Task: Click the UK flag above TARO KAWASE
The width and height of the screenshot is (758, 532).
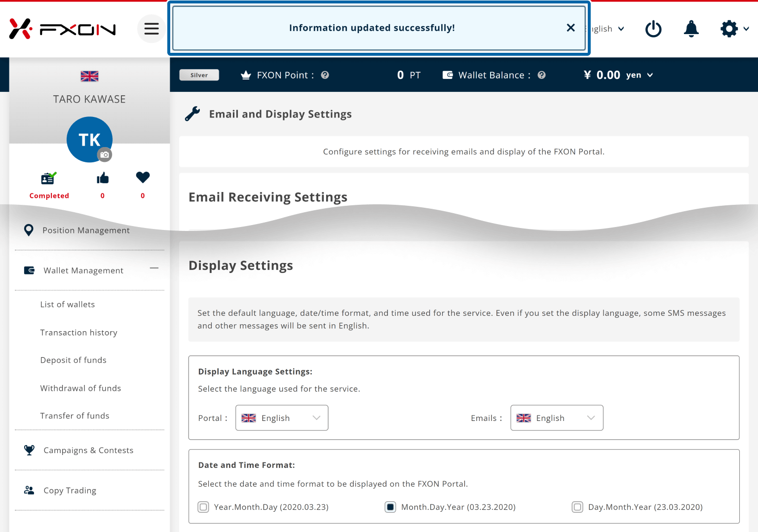Action: 89,76
